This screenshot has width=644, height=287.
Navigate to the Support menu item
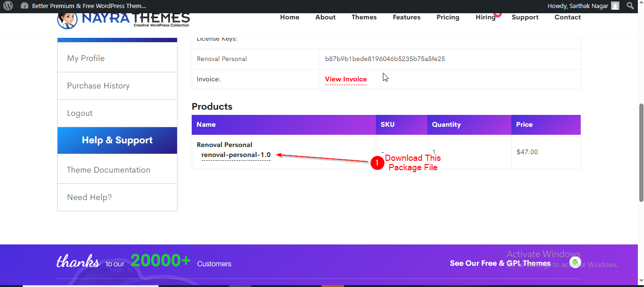pos(525,17)
